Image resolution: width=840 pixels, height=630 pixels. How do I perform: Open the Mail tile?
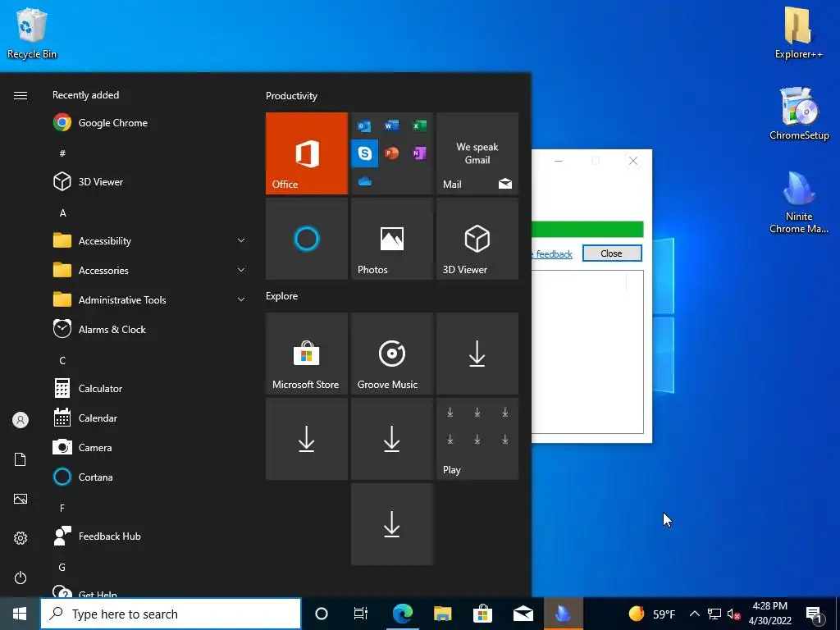click(477, 153)
